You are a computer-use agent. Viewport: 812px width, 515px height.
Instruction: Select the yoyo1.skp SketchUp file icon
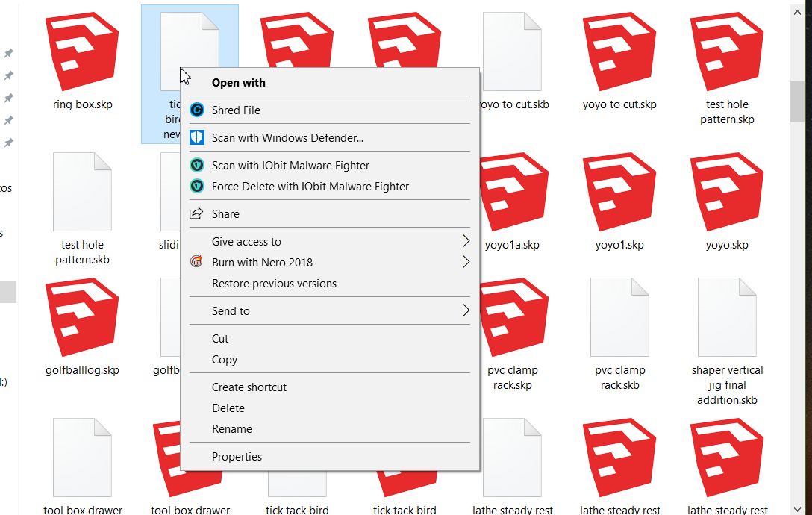(x=619, y=192)
